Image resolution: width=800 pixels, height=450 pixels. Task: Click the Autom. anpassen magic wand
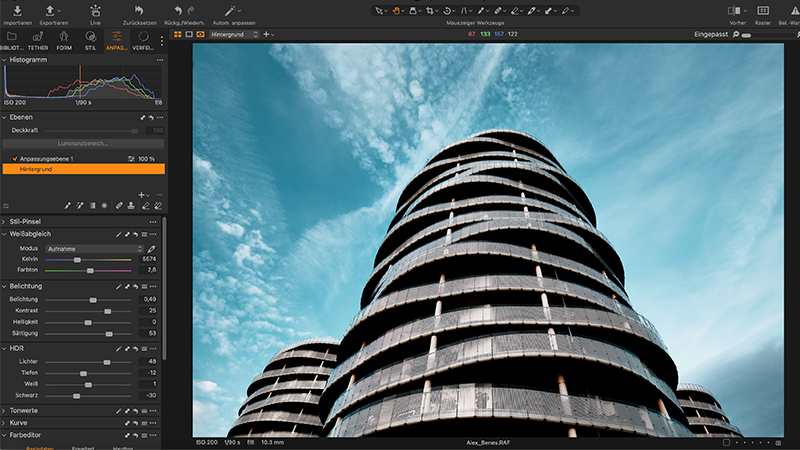[228, 10]
